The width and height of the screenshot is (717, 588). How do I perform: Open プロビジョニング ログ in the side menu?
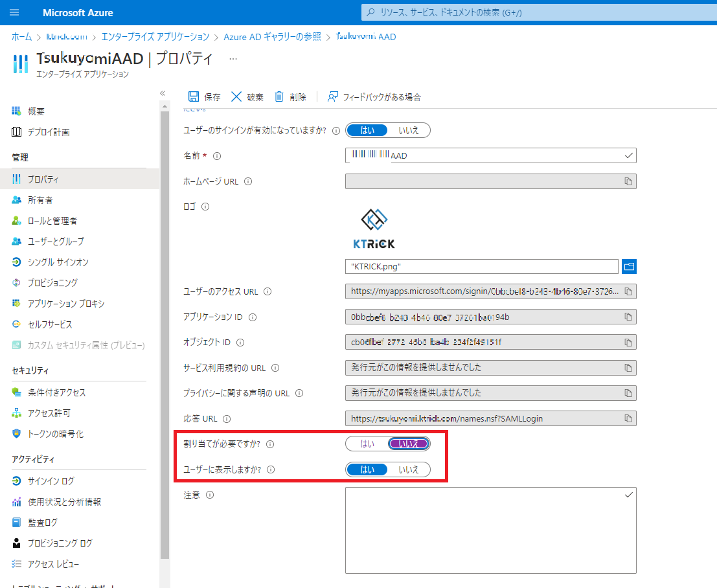(79, 543)
